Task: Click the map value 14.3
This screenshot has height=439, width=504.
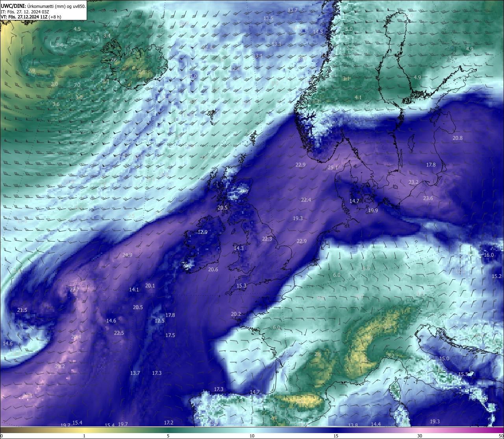Action: pyautogui.click(x=239, y=248)
